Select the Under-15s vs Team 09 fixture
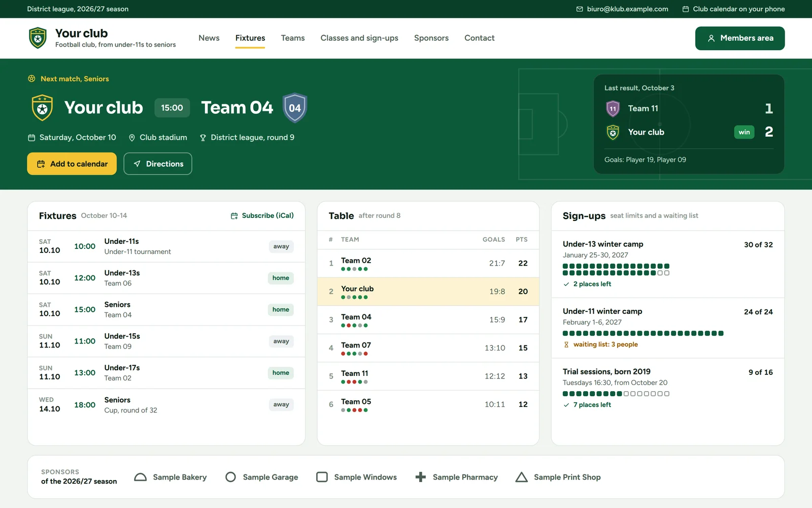812x508 pixels. 166,341
